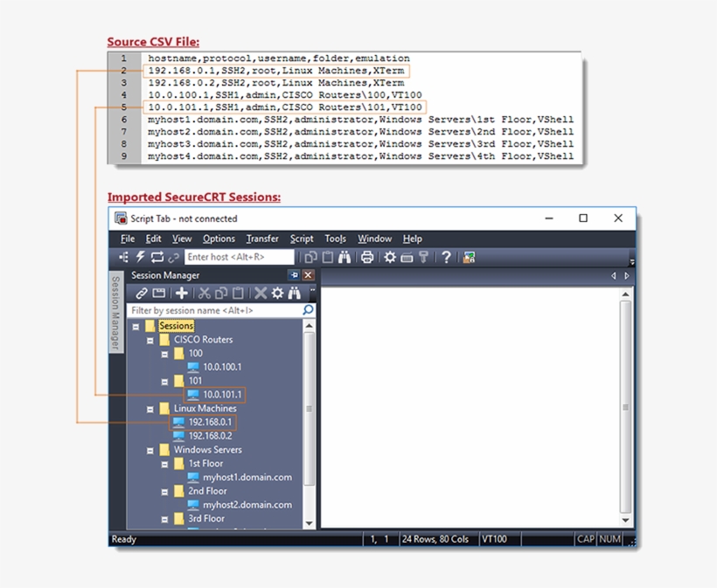Collapse the CISCO Routers folder
Image resolution: width=717 pixels, height=588 pixels.
(150, 340)
